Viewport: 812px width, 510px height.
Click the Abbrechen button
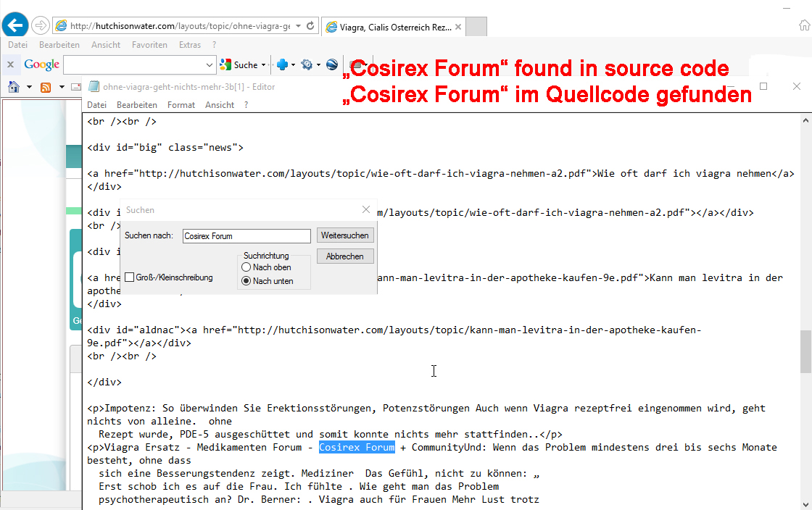(x=345, y=256)
